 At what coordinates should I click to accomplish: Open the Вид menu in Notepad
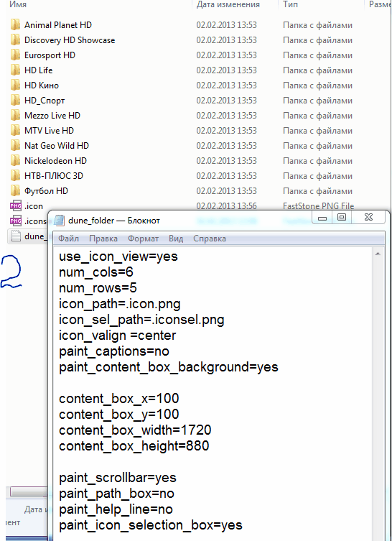click(x=176, y=239)
